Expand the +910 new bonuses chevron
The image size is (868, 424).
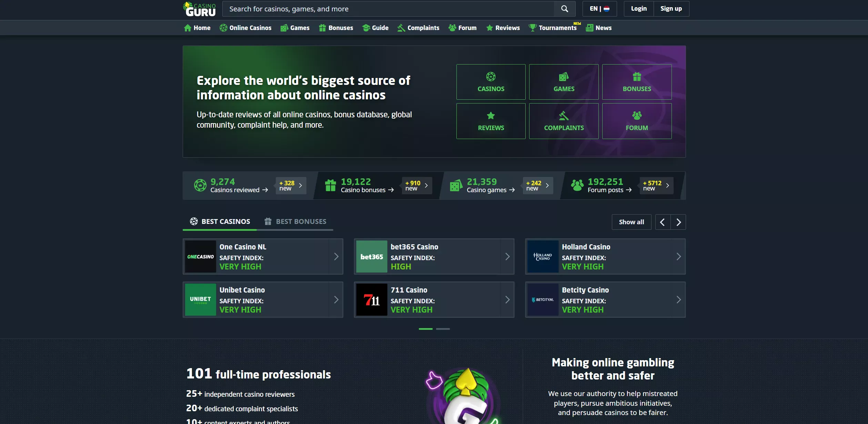[x=426, y=186]
